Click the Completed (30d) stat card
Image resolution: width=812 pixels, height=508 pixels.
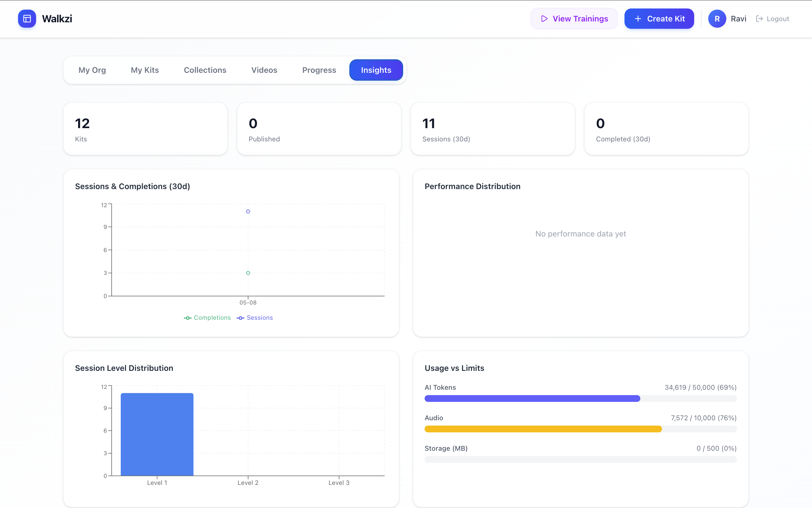pos(667,129)
